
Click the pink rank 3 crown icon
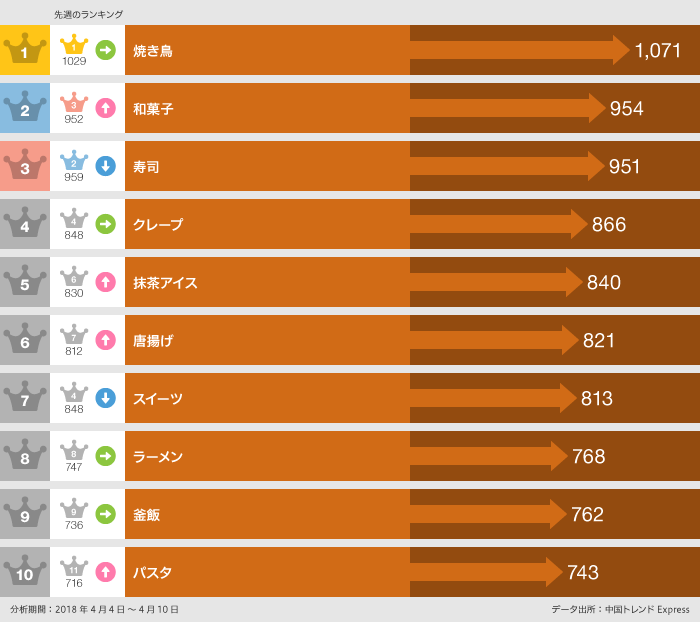25,166
